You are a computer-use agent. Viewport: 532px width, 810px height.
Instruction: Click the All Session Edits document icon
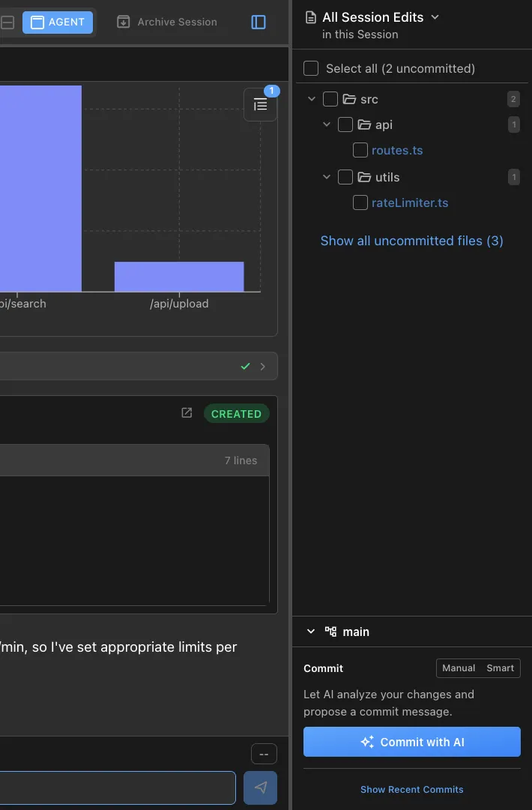pos(311,17)
